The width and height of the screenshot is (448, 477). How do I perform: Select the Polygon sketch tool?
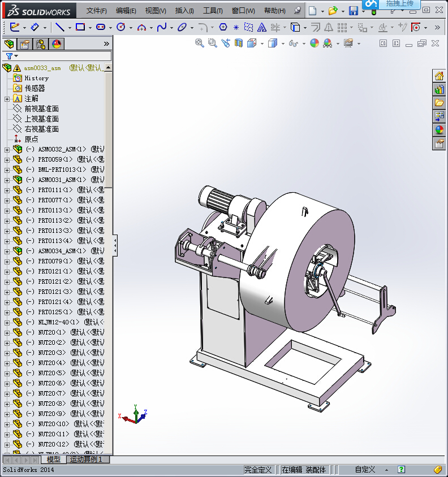click(223, 27)
